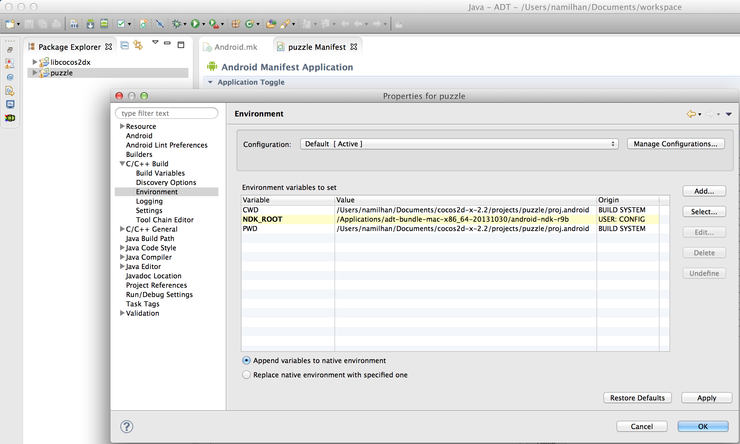Image resolution: width=740 pixels, height=444 pixels.
Task: Expand the Validation tree node
Action: [122, 313]
